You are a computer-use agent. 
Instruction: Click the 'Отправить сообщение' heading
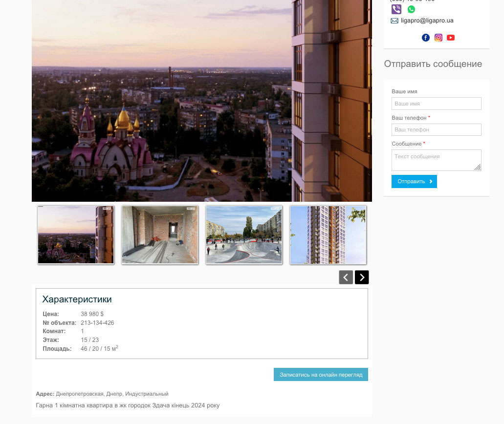tap(433, 64)
